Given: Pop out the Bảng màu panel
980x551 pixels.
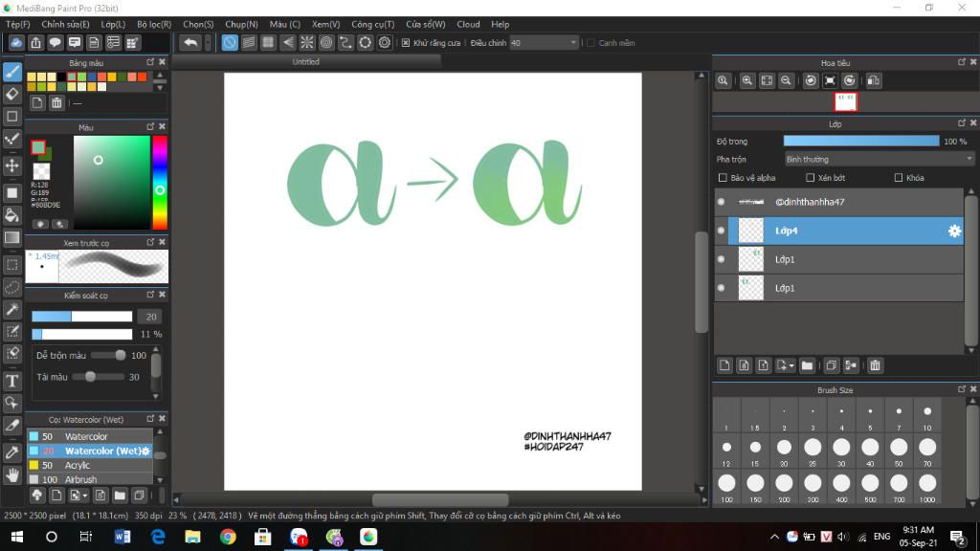Looking at the screenshot, I should point(150,62).
